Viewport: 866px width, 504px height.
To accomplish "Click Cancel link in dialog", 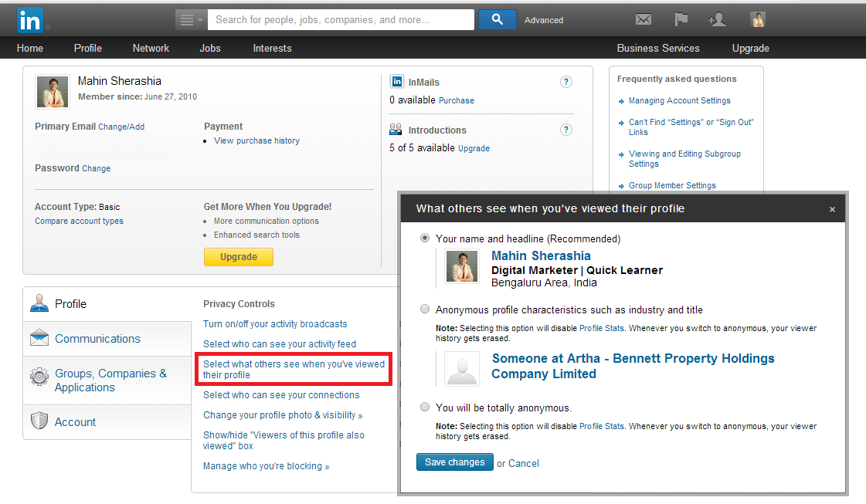I will pyautogui.click(x=524, y=464).
